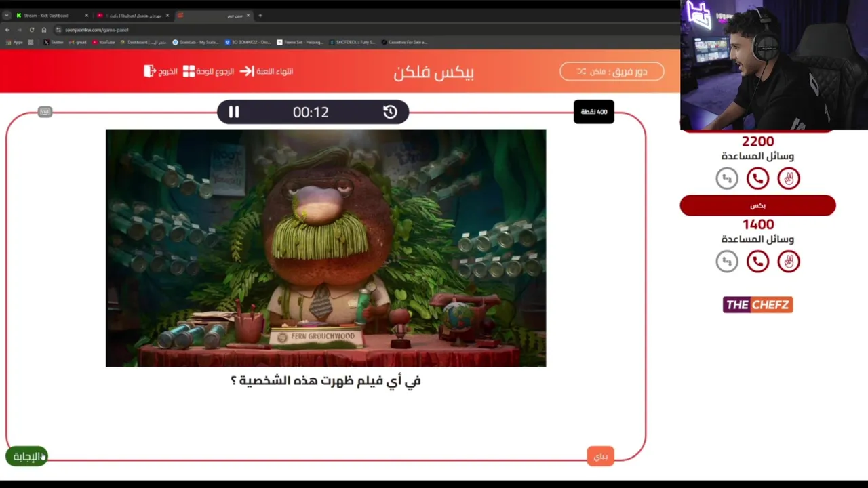Go to the browser home page
The width and height of the screenshot is (868, 488).
pos(44,30)
